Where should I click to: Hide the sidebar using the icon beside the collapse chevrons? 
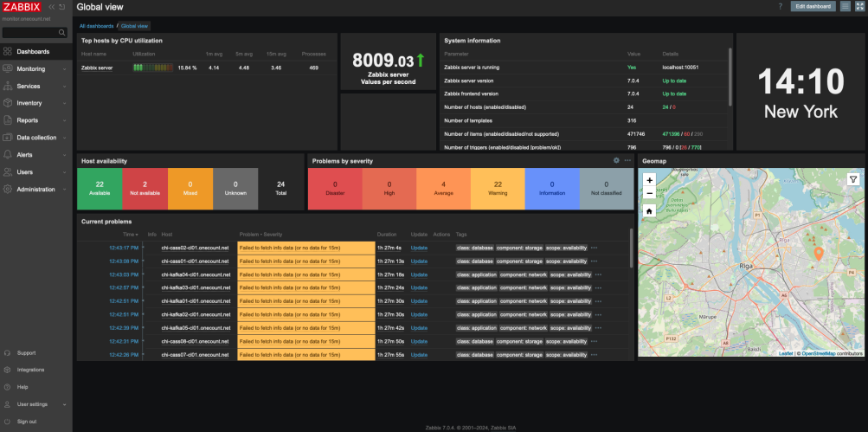[x=62, y=7]
